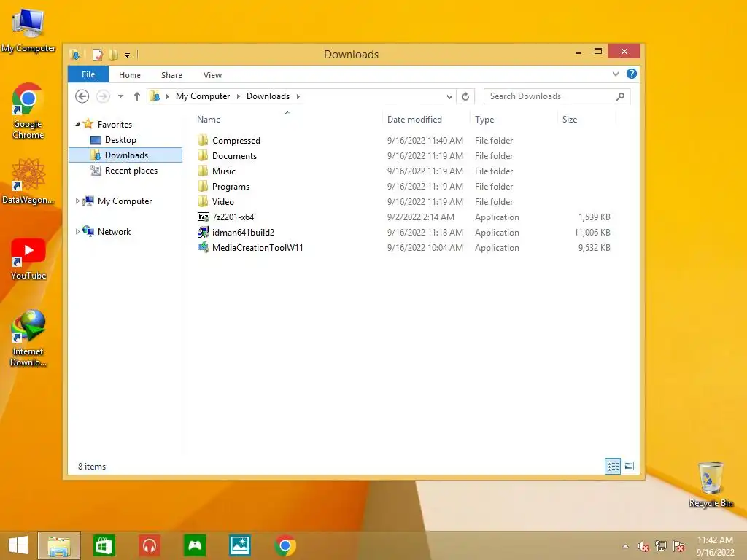The height and width of the screenshot is (560, 747).
Task: Refresh the Downloads folder
Action: [465, 96]
